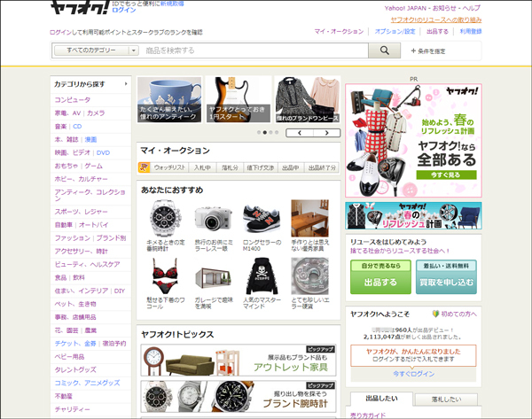Click the ログイン link near logo
This screenshot has height=419, width=532.
click(124, 10)
